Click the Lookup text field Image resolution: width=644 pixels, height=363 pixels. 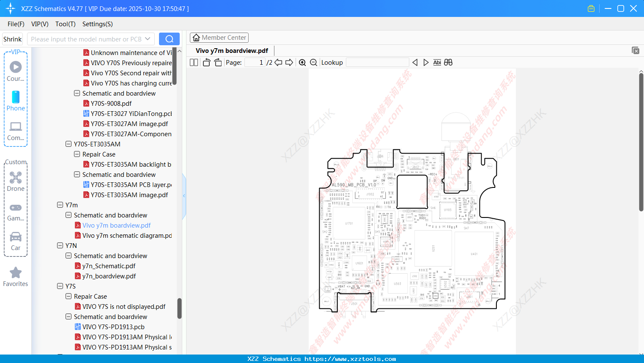[378, 63]
